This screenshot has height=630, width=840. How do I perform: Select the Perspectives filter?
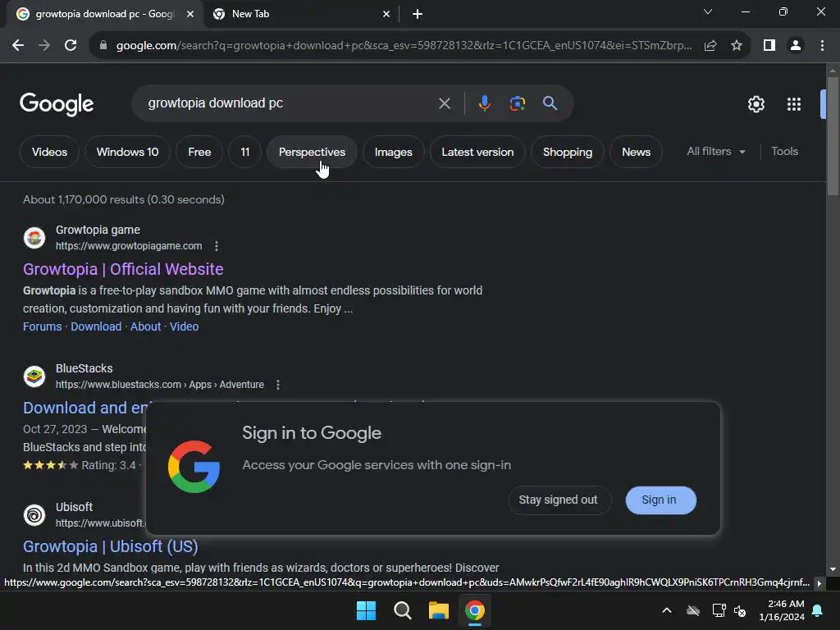click(312, 152)
